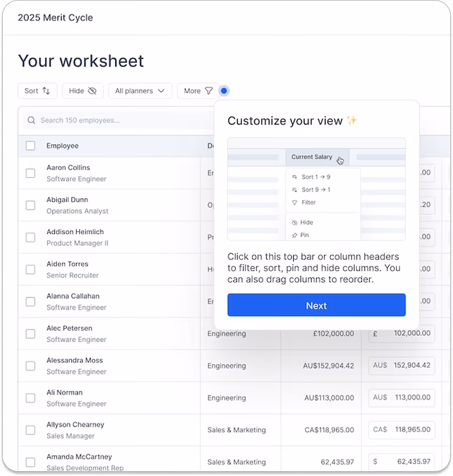Click the eye icon next to Hide option
Screen dimensions: 453x476
(x=295, y=222)
